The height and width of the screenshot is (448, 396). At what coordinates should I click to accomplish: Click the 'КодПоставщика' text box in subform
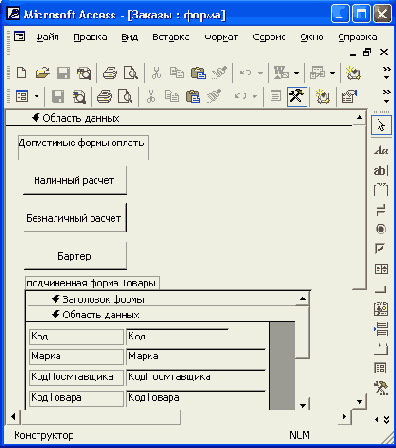pyautogui.click(x=196, y=377)
